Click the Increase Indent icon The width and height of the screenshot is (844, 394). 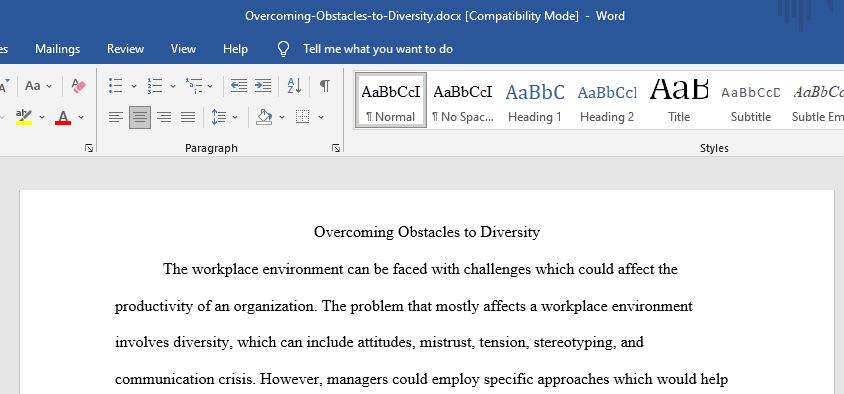click(x=263, y=86)
